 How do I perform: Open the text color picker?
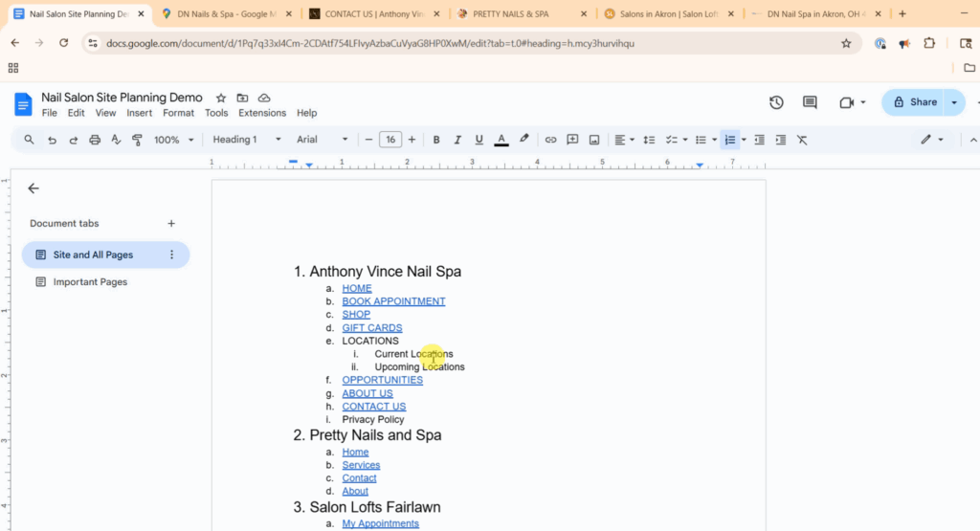click(x=501, y=140)
